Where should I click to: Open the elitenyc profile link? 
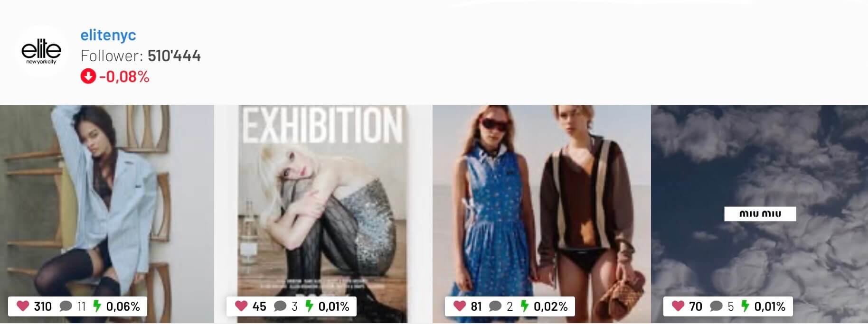pos(108,35)
